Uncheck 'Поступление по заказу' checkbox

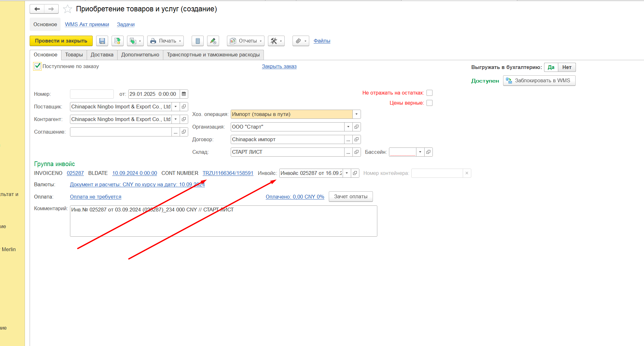pyautogui.click(x=38, y=66)
